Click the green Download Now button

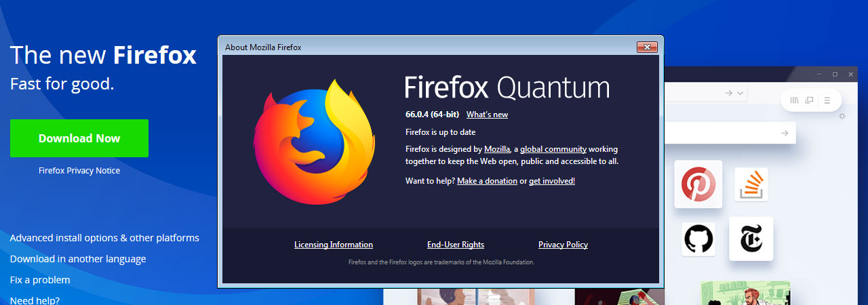click(79, 138)
